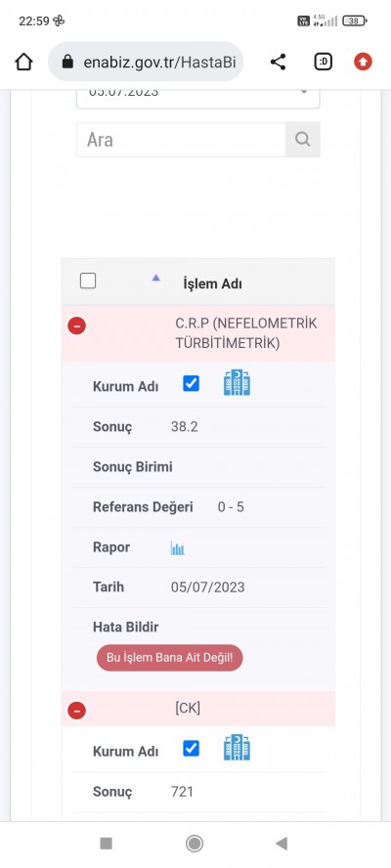The height and width of the screenshot is (868, 391).
Task: Uncheck the CK Kurum Adı checkbox
Action: (x=191, y=749)
